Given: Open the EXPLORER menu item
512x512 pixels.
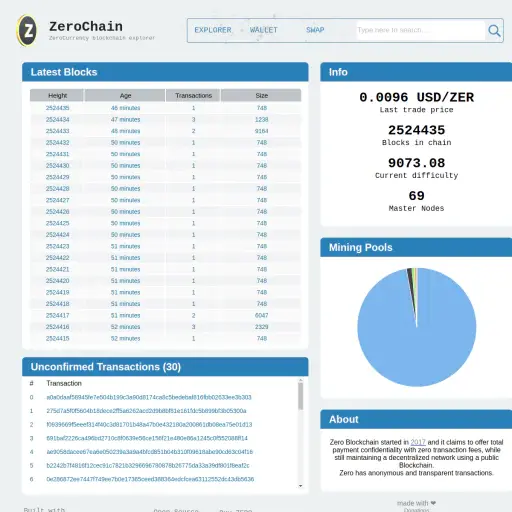Looking at the screenshot, I should [x=213, y=30].
